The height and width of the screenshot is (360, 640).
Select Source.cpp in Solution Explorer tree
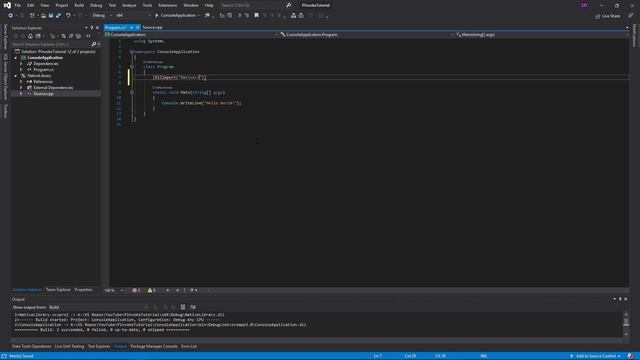(43, 94)
